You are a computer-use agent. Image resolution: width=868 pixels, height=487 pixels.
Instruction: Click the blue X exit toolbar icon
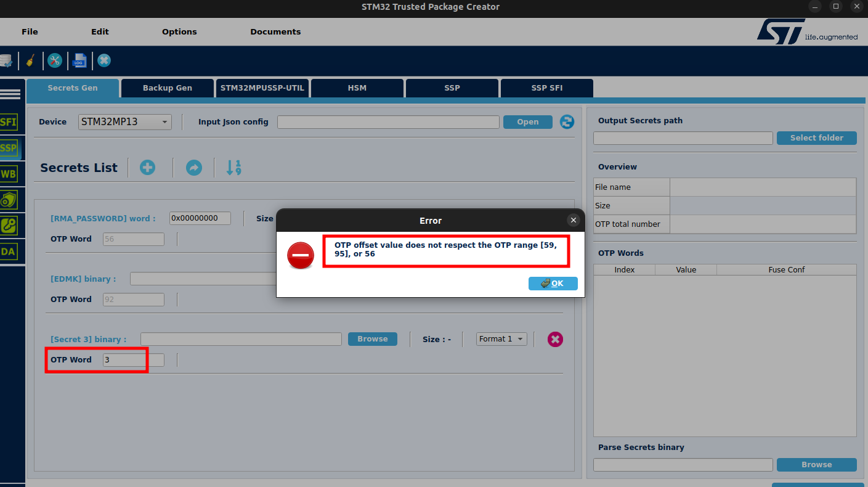tap(103, 60)
